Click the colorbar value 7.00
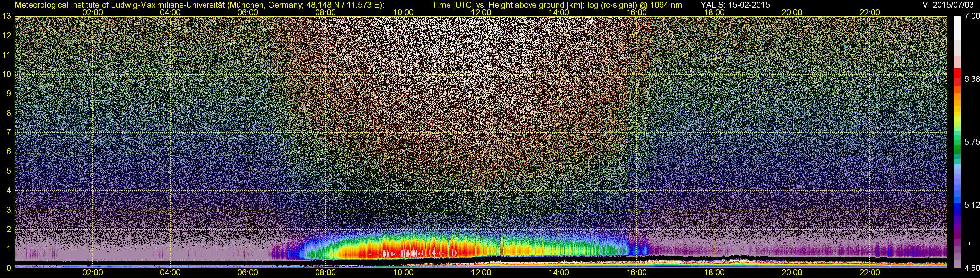This screenshot has height=278, width=980. pos(972,16)
